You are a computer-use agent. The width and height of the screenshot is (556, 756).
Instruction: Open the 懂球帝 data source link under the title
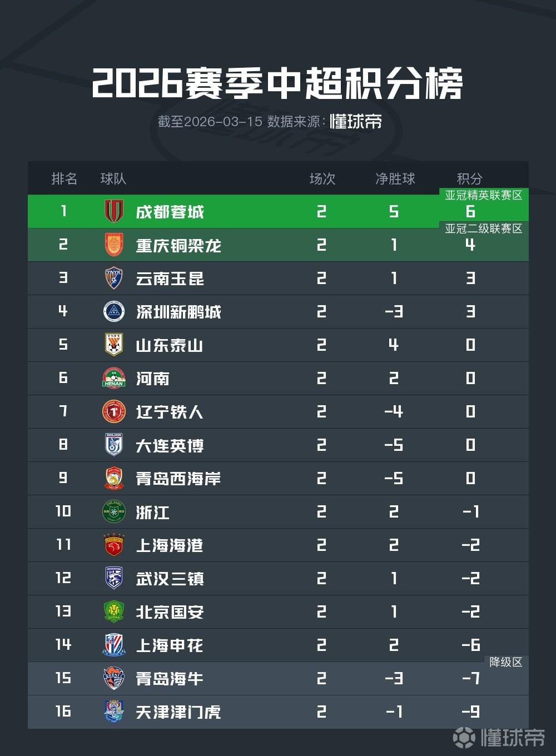coord(356,122)
